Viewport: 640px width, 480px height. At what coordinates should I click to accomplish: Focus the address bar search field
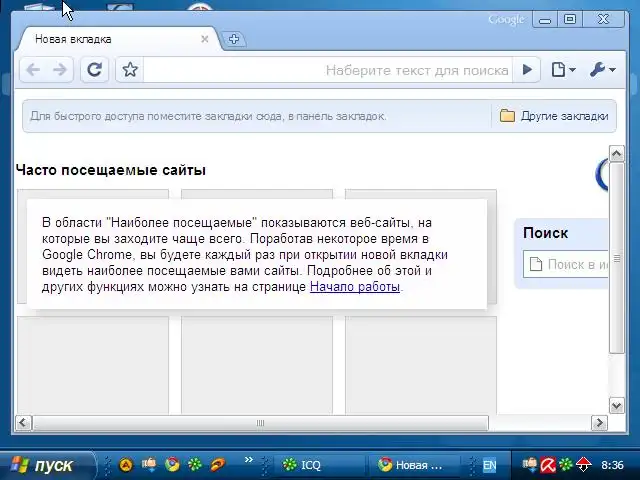point(328,70)
